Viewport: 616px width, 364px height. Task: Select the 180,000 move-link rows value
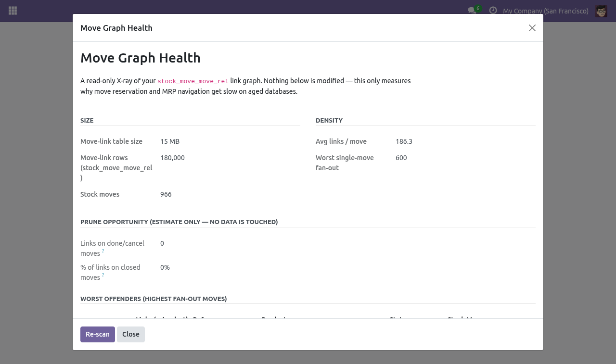click(x=172, y=158)
